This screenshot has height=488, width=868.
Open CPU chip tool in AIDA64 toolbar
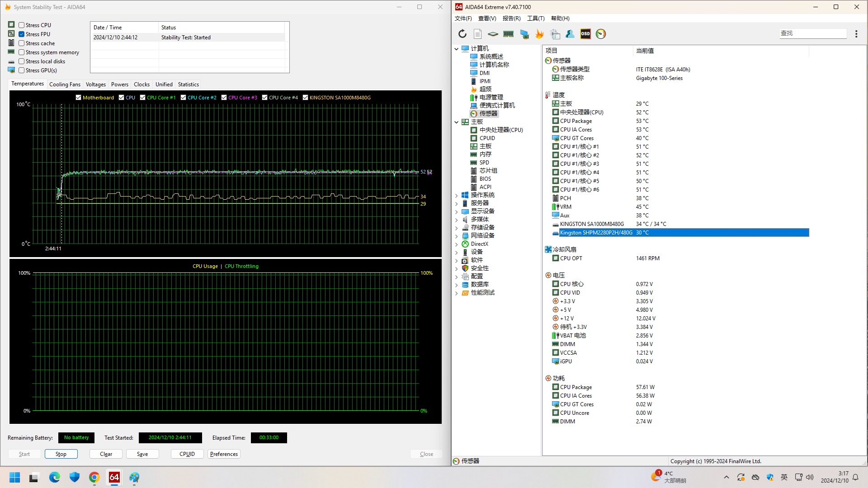pyautogui.click(x=493, y=34)
